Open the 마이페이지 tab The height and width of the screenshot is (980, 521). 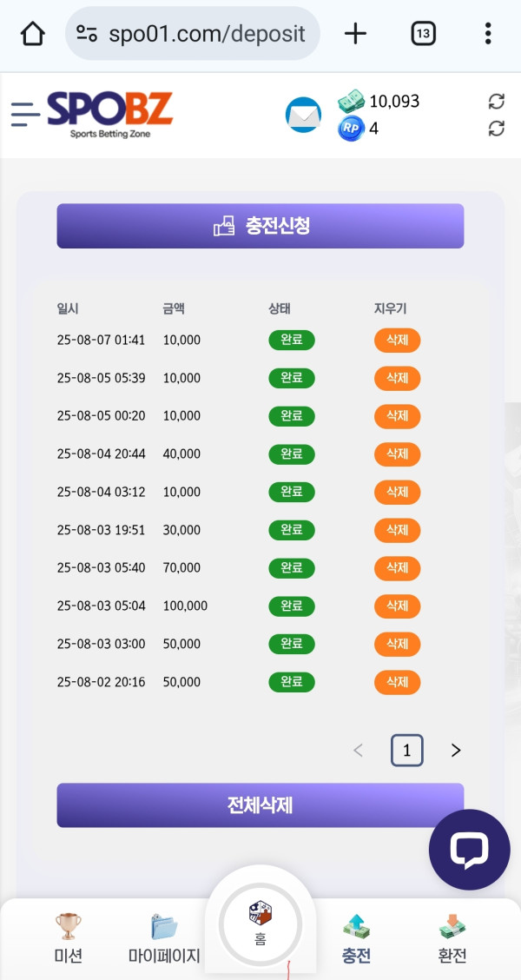point(164,938)
